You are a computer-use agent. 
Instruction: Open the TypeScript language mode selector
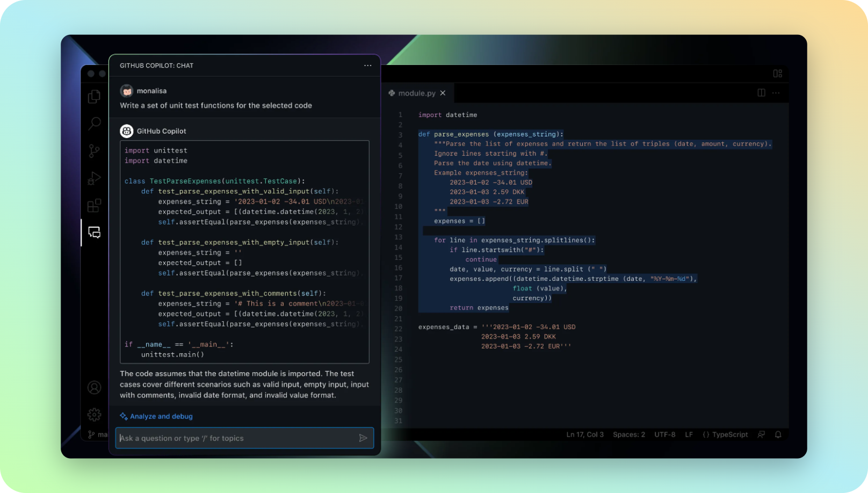(725, 434)
